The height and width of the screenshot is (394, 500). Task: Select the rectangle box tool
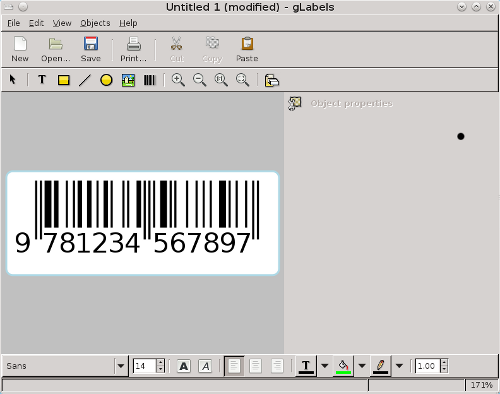[63, 80]
